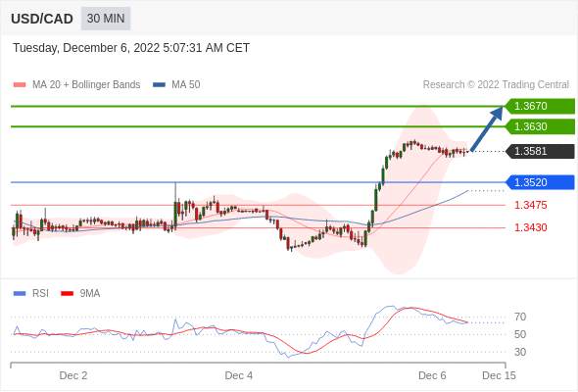Click the Dec 2 axis label
Image resolution: width=578 pixels, height=392 pixels.
73,375
